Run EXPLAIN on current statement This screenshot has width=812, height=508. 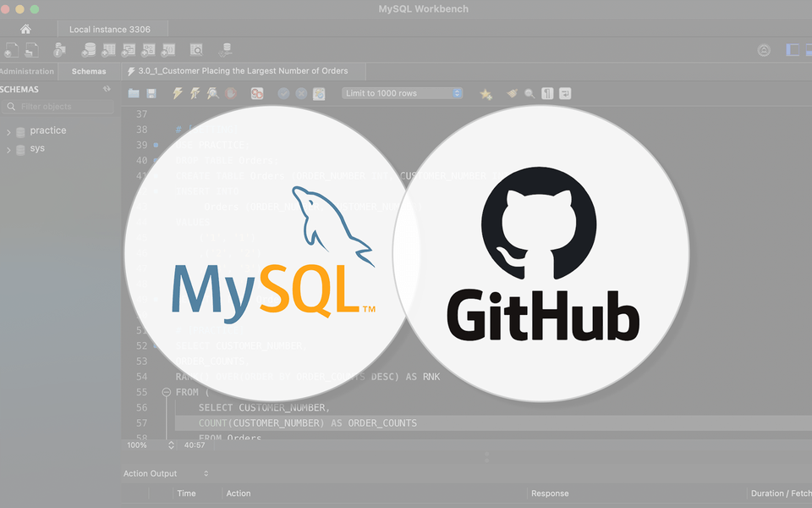(212, 93)
